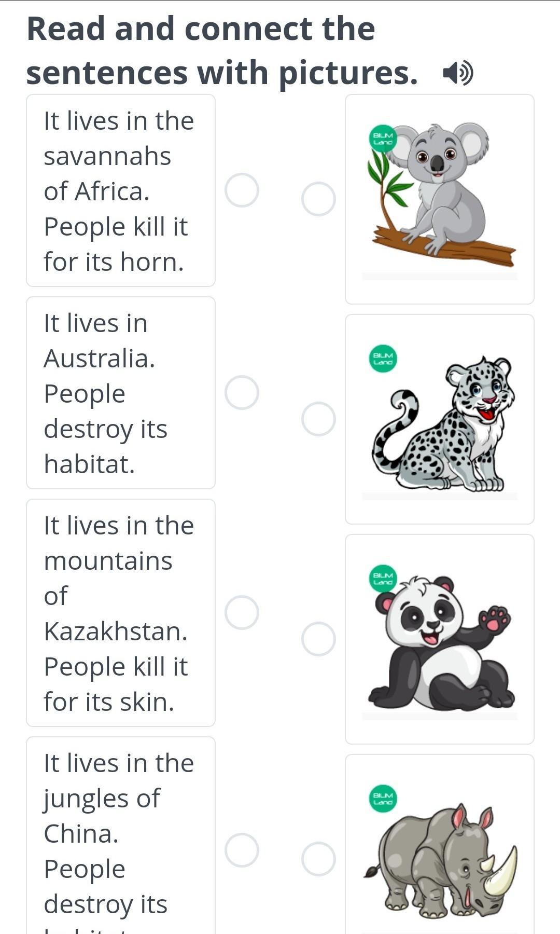Image resolution: width=560 pixels, height=934 pixels.
Task: Click the rhinoceros picture
Action: 440,845
